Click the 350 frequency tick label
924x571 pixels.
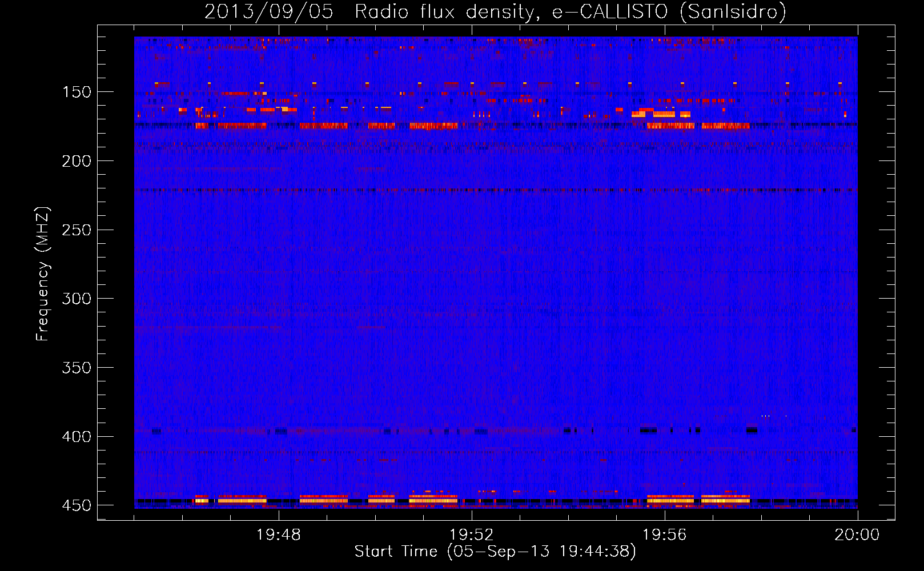pyautogui.click(x=77, y=368)
